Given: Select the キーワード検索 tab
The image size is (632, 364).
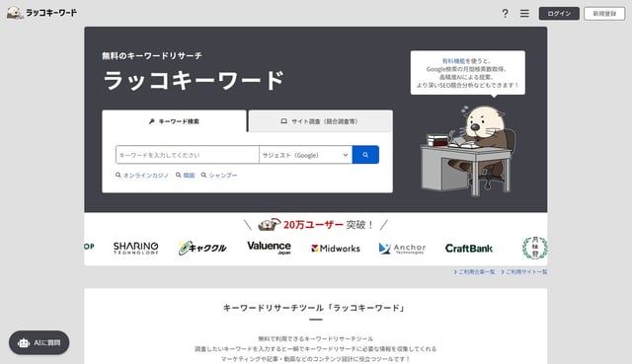Looking at the screenshot, I should 174,121.
